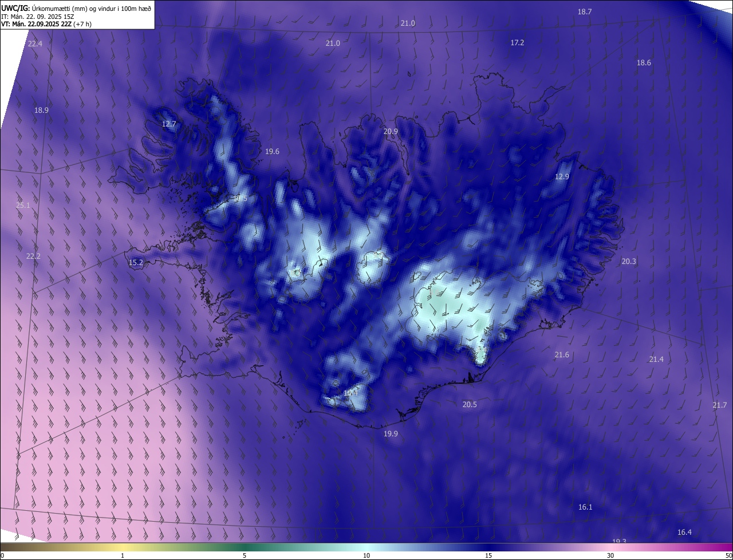Click the 21.6 value label on the map
The width and height of the screenshot is (733, 560).
(x=562, y=355)
